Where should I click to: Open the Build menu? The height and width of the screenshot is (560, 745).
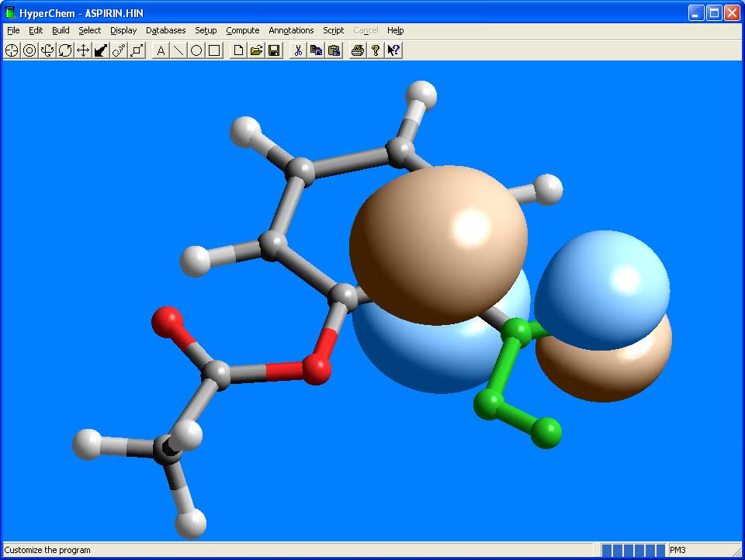(61, 30)
